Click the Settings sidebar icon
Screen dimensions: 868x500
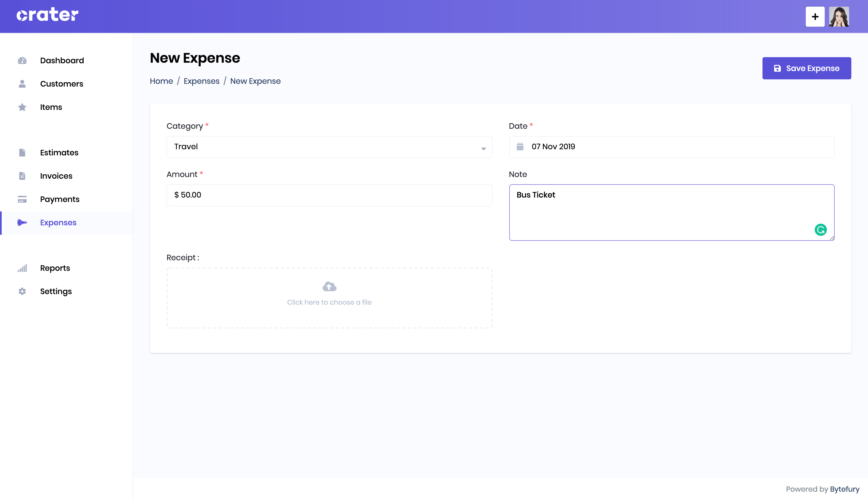pyautogui.click(x=22, y=291)
